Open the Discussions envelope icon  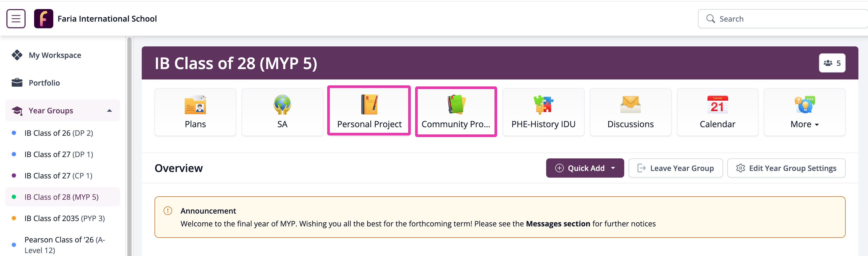click(630, 105)
